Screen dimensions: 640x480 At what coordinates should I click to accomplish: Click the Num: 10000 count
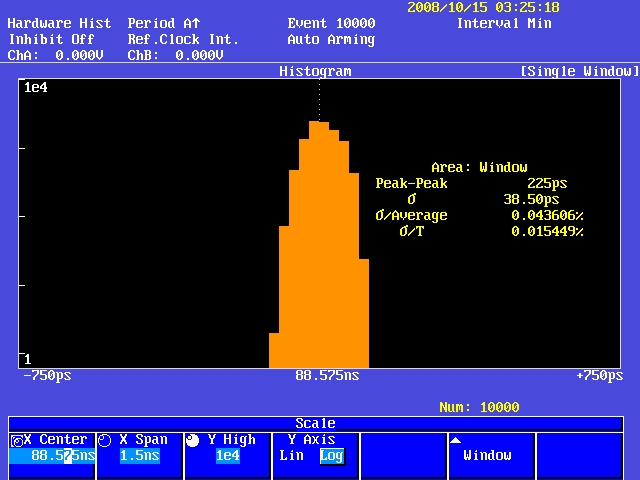click(x=479, y=407)
